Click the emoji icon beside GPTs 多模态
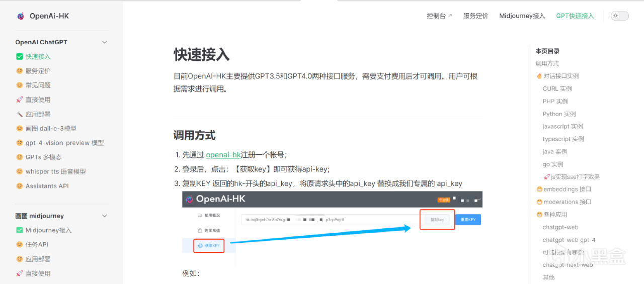The image size is (644, 284). 20,157
